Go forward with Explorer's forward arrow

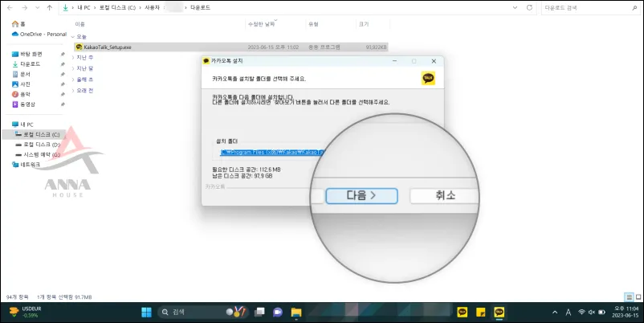24,8
